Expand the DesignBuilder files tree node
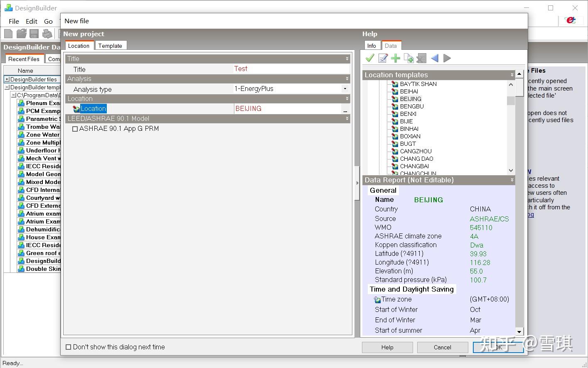 [x=7, y=79]
